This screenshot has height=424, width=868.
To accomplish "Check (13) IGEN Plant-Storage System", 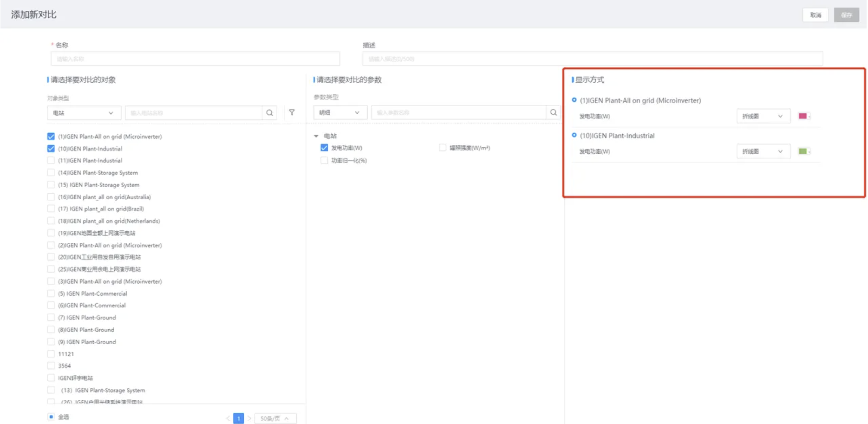I will (51, 390).
